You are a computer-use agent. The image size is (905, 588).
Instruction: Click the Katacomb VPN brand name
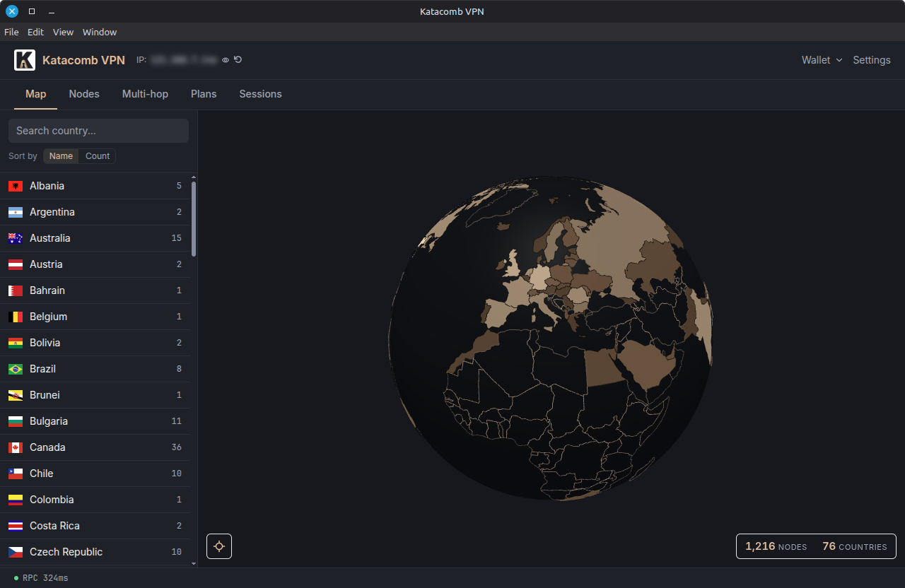click(83, 60)
